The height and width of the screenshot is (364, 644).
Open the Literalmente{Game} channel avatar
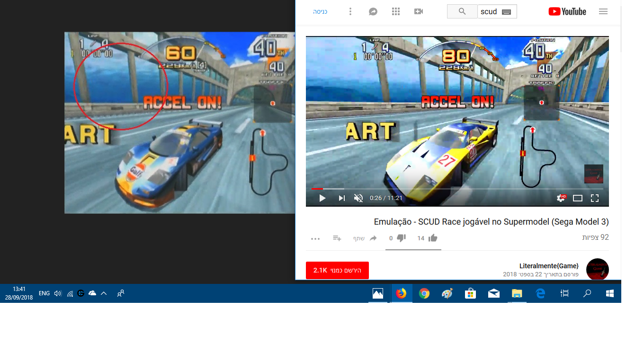click(598, 270)
